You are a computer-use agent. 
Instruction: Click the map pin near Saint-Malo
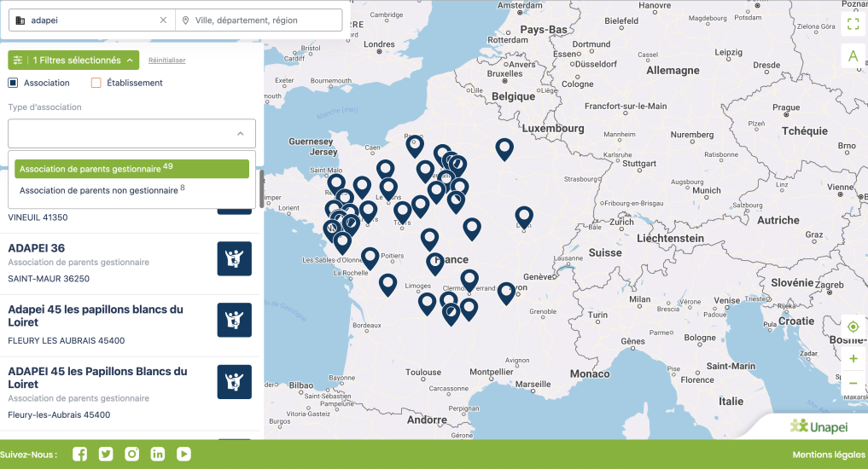pyautogui.click(x=336, y=183)
